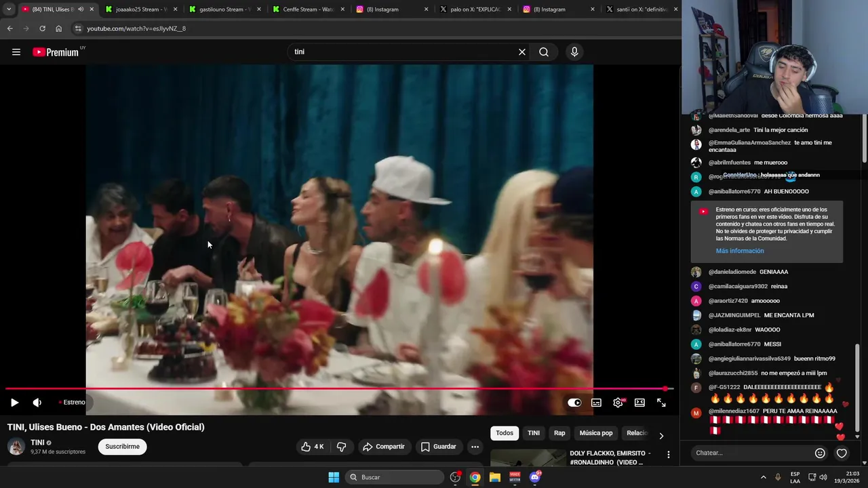Open the emoji picker in chat
Screen dimensions: 868x488
click(820, 453)
